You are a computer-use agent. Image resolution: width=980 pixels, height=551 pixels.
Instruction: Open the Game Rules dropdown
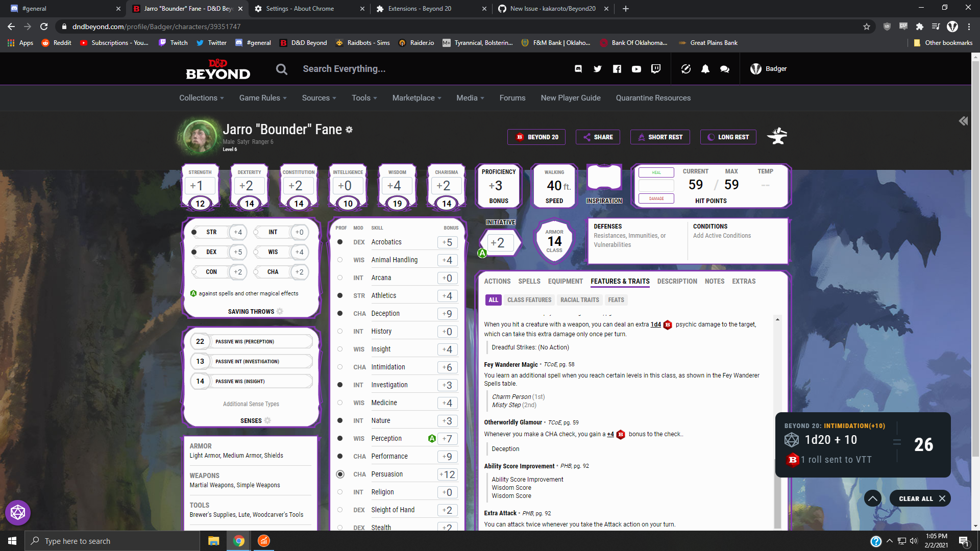point(262,98)
